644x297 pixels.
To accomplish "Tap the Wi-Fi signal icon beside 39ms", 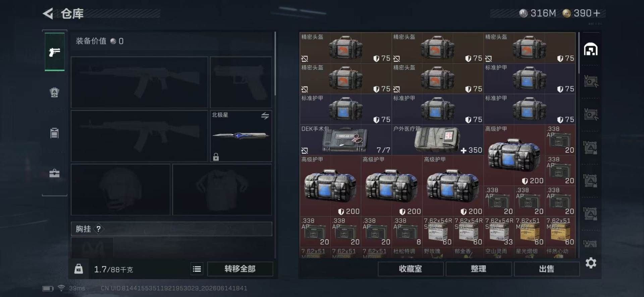I will tap(61, 288).
